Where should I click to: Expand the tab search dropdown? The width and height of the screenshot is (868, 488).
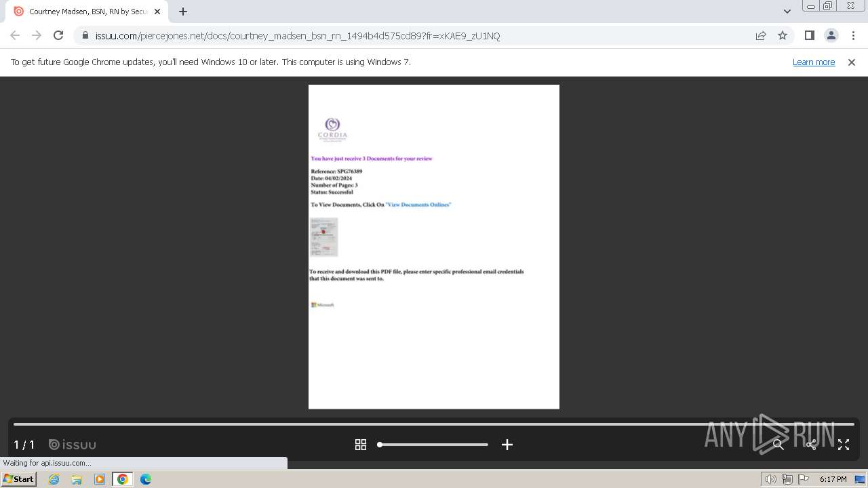pyautogui.click(x=787, y=12)
